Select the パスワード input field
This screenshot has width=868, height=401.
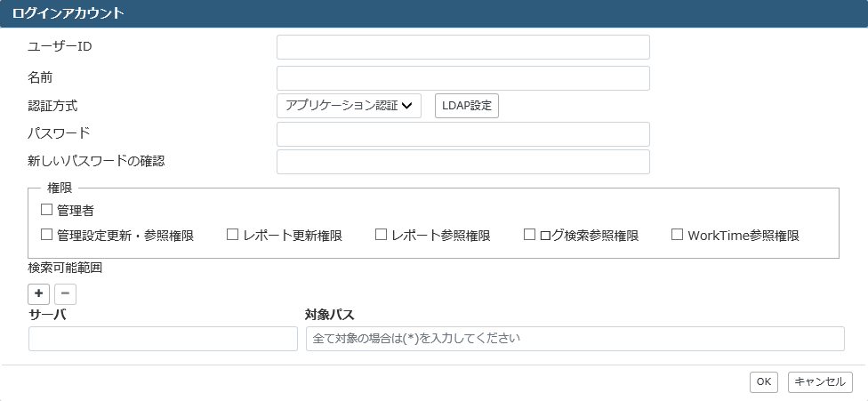(462, 134)
